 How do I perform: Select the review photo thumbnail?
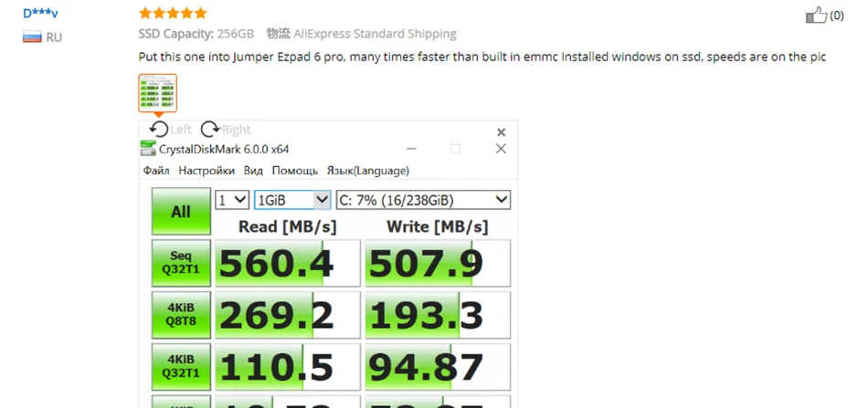click(x=158, y=93)
